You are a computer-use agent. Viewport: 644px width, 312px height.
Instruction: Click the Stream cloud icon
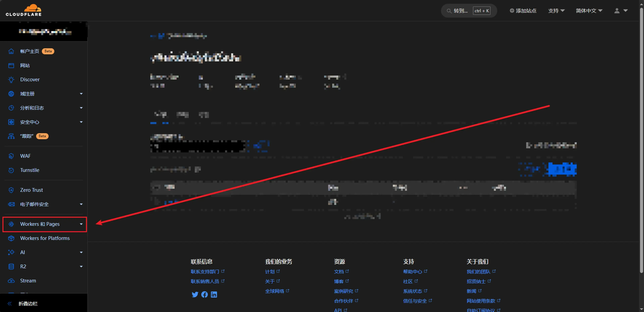tap(11, 280)
